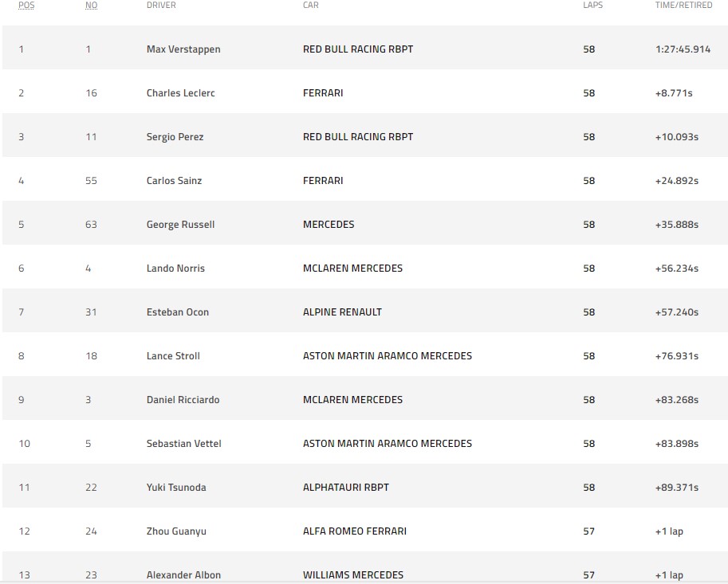728x584 pixels.
Task: Click ALPHATAURI RBPT car cell
Action: coord(346,488)
